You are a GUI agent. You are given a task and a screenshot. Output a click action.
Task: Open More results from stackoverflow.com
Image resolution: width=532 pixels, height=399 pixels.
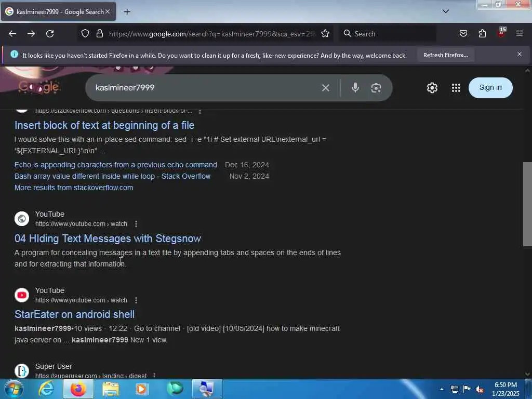pos(74,188)
